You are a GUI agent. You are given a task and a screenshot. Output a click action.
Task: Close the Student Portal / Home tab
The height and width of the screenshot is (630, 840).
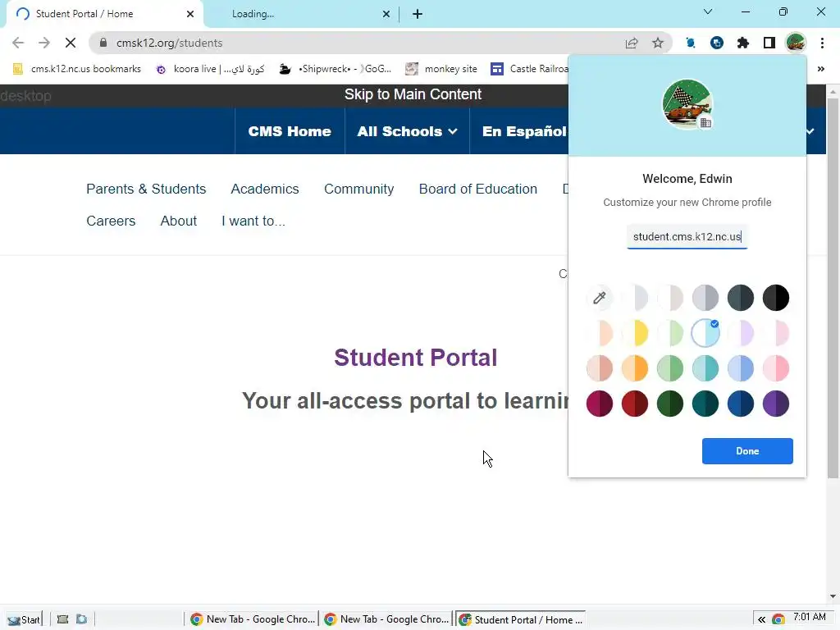(x=190, y=14)
